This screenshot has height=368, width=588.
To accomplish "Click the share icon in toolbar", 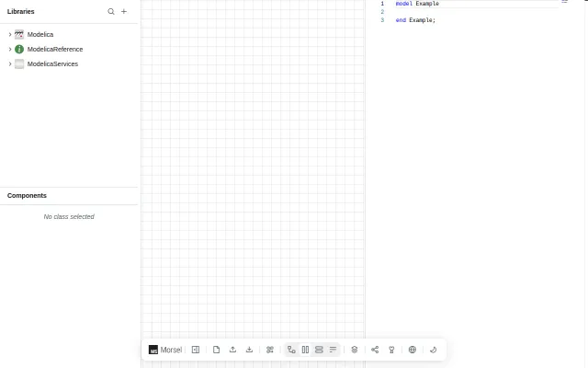I will (x=375, y=350).
